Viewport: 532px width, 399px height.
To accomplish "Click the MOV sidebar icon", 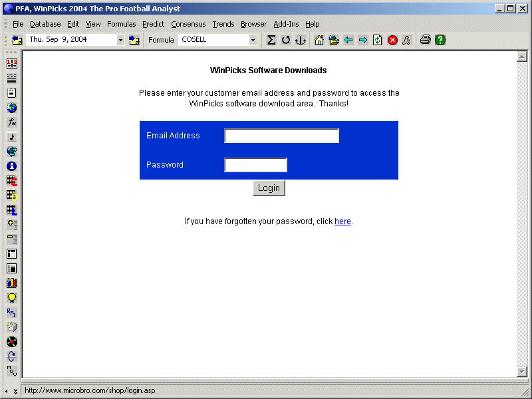I will click(x=12, y=371).
